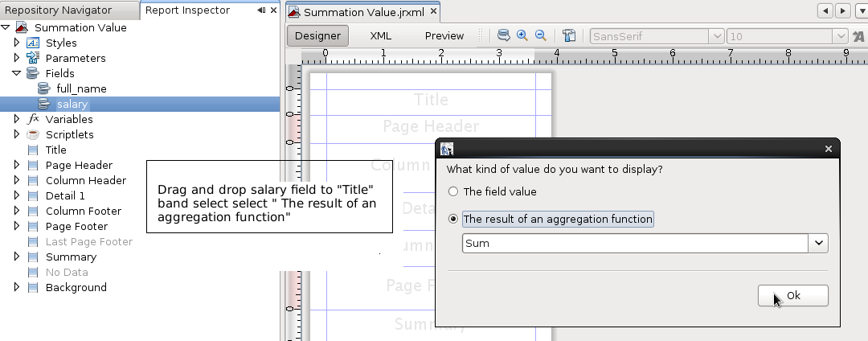Switch to the Repository Navigator tab

click(58, 10)
